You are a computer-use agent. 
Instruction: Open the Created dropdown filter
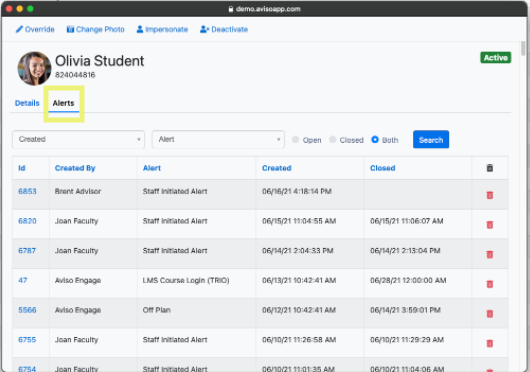click(78, 139)
